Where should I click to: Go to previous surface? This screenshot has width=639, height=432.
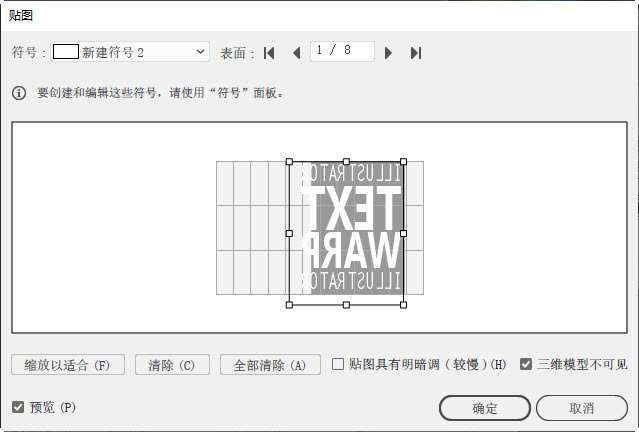(x=297, y=53)
